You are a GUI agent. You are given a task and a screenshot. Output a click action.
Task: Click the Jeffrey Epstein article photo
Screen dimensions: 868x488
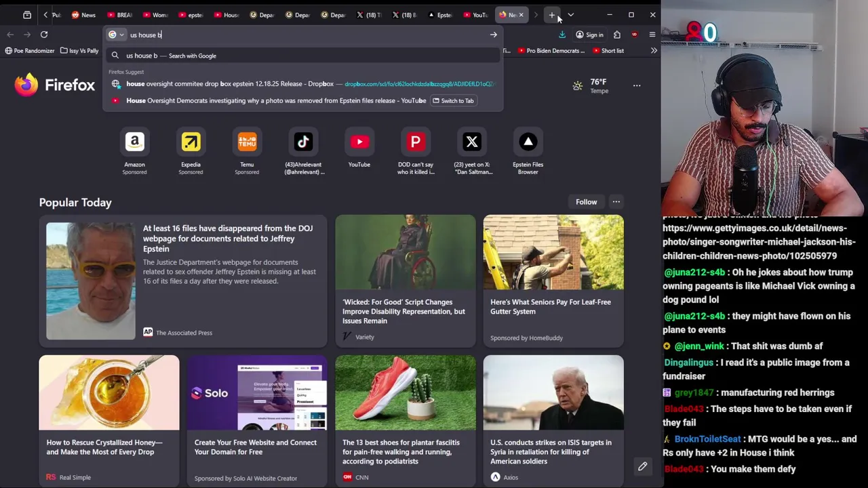pyautogui.click(x=91, y=281)
